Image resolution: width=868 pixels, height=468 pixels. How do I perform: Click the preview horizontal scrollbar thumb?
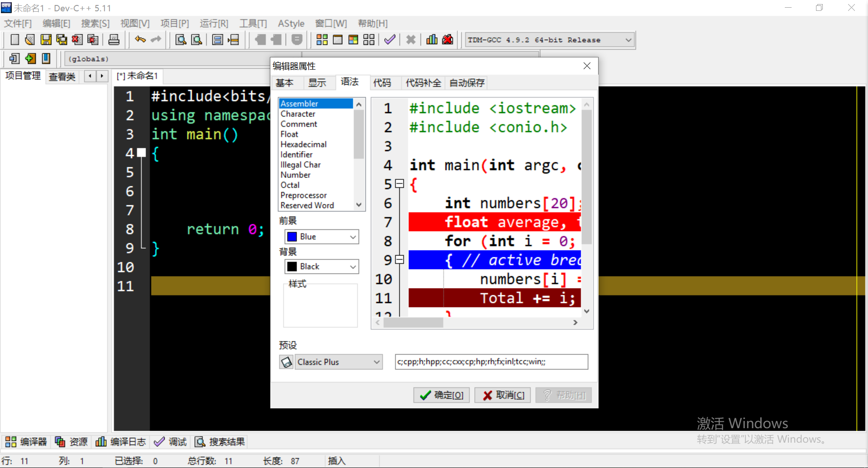[x=413, y=322]
